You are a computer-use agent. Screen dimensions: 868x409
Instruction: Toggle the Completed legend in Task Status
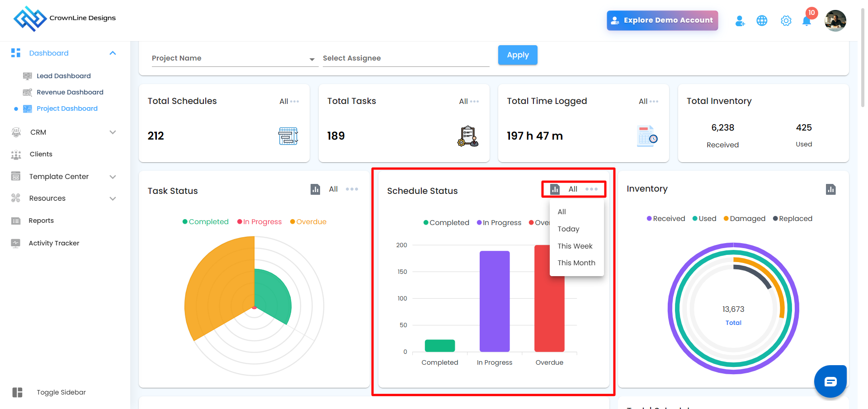205,222
